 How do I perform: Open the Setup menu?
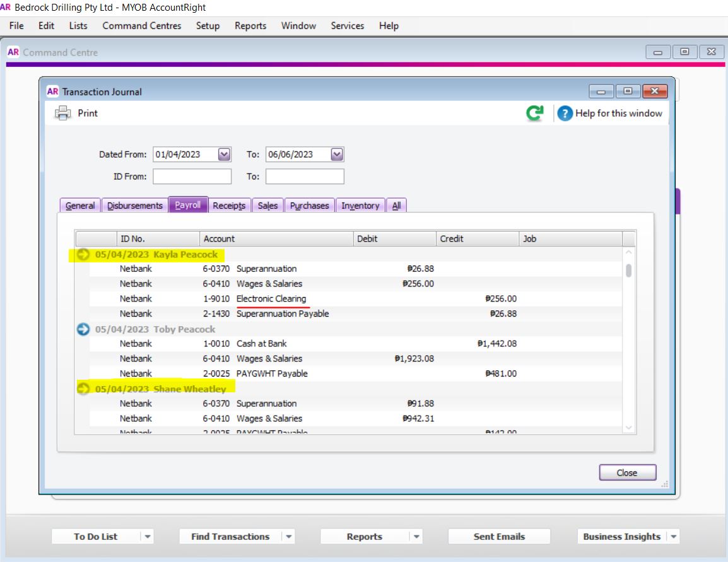[208, 25]
